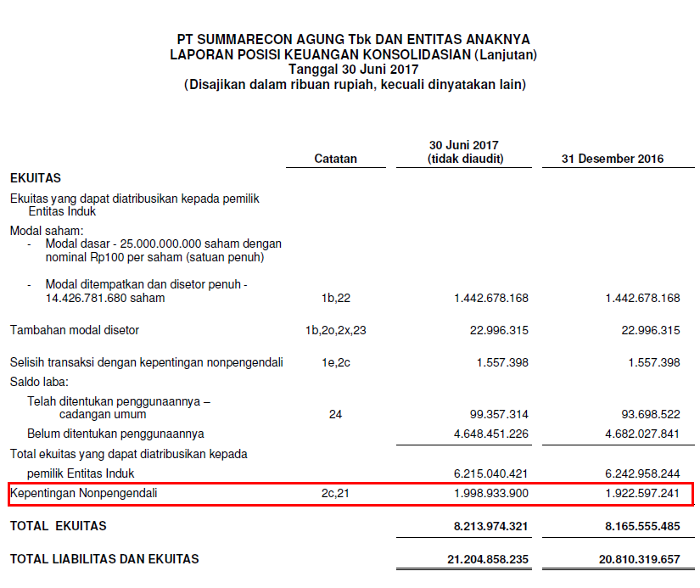Click the 'Modal saham:' label
The width and height of the screenshot is (700, 588).
pos(47,231)
